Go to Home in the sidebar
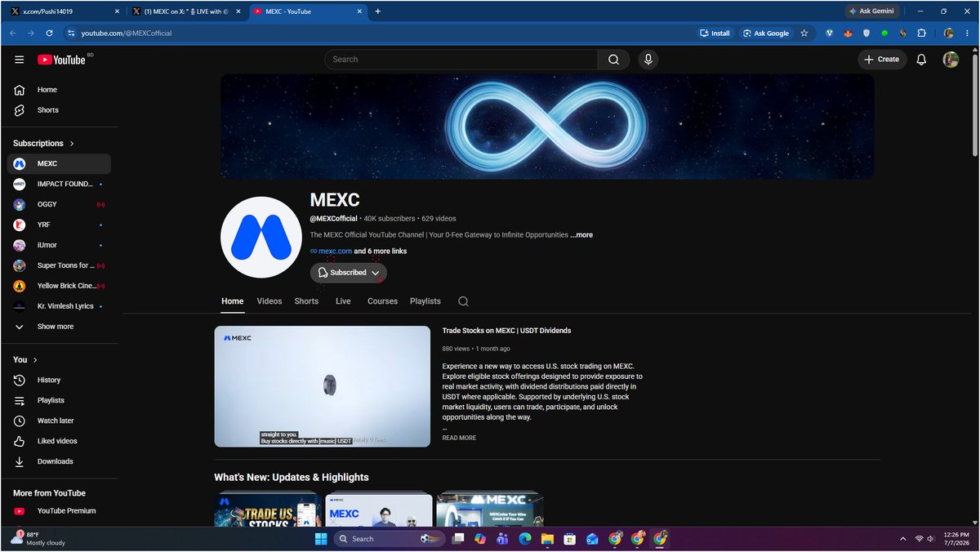This screenshot has width=980, height=552. click(x=59, y=90)
